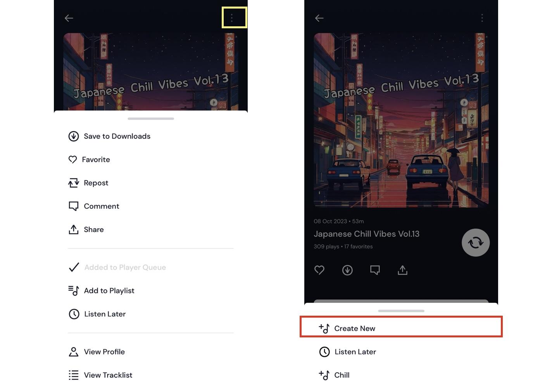This screenshot has width=552, height=392.
Task: Click Japanese Chill Vibes Vol.13 title text
Action: [x=367, y=234]
